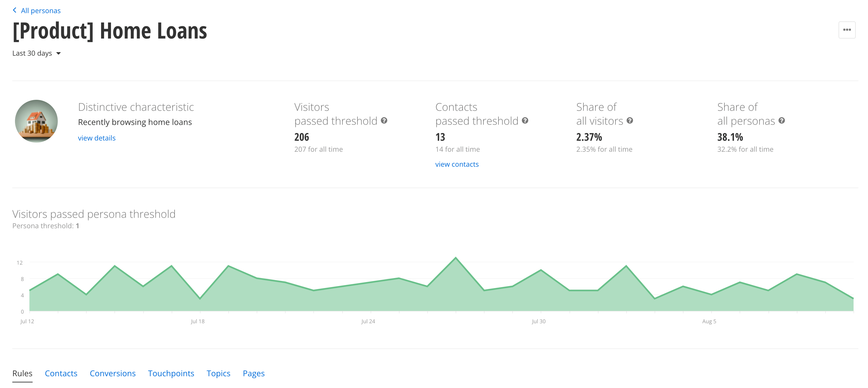Screen dimensions: 868x388
Task: Click the Jul 18 axis label on chart
Action: coord(197,321)
